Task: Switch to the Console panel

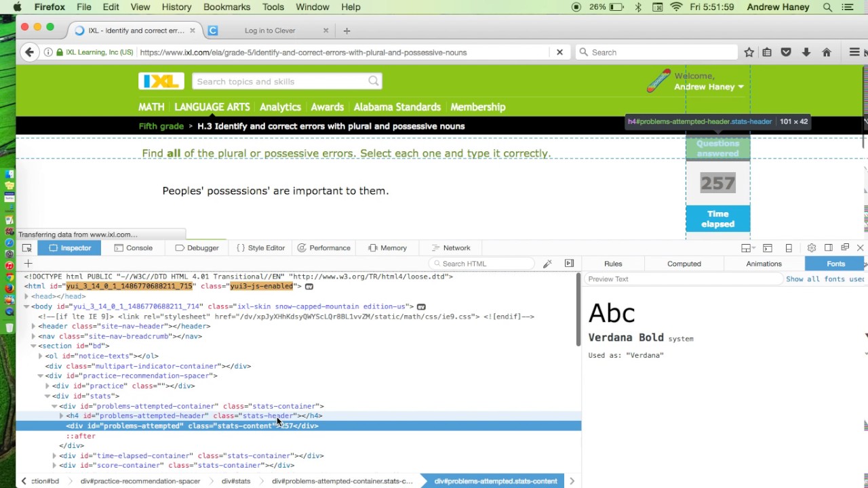Action: (x=134, y=248)
